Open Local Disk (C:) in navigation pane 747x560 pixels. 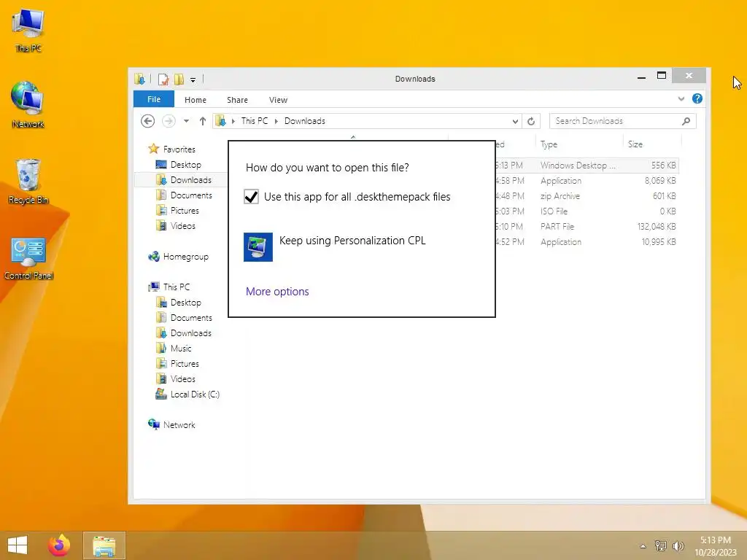194,394
